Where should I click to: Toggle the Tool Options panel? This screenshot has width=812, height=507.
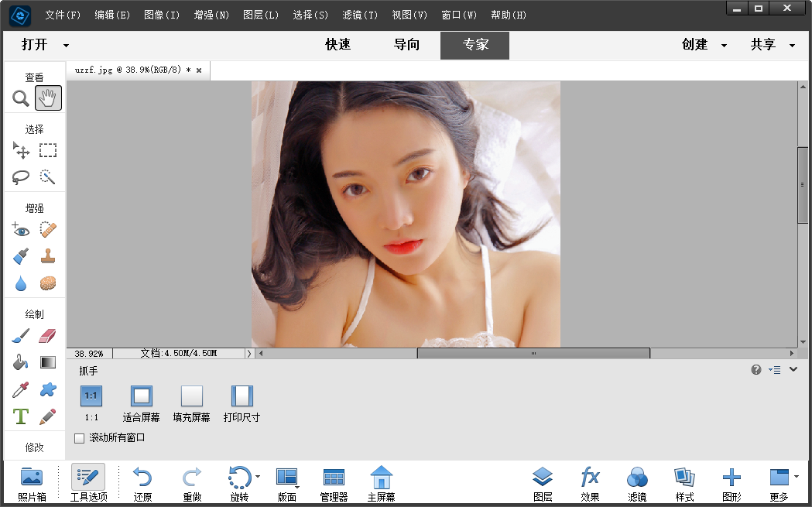click(87, 482)
